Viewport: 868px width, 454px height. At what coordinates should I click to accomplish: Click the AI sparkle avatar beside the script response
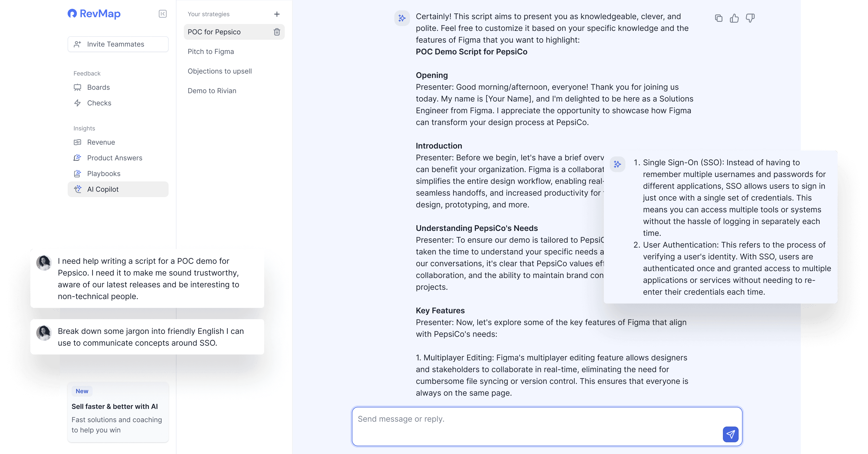point(402,18)
